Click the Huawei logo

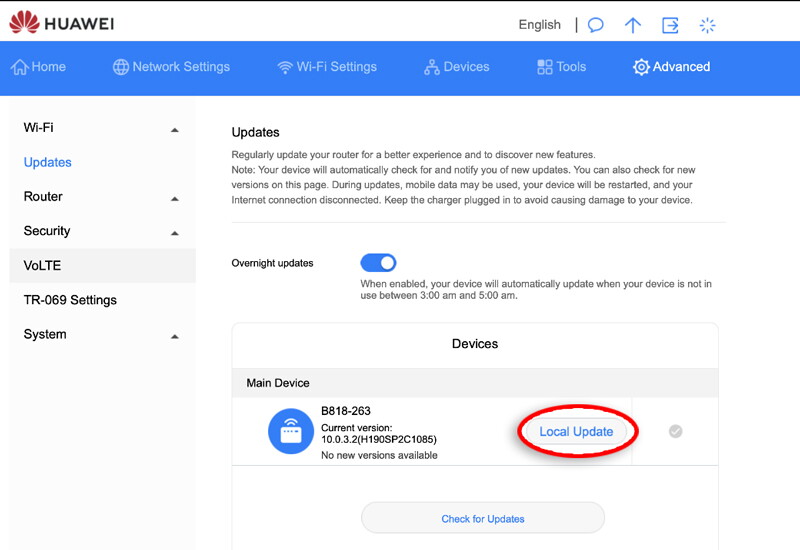(61, 23)
